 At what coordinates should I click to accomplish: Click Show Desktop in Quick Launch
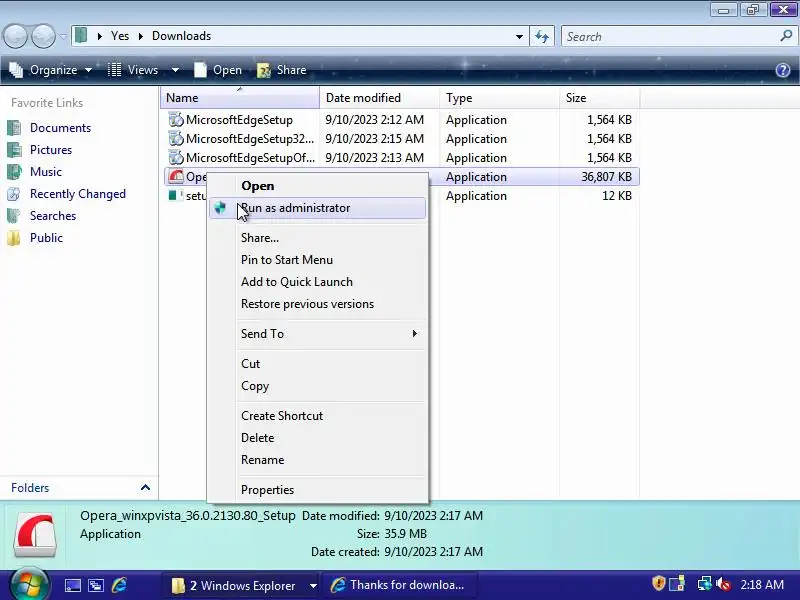click(72, 585)
